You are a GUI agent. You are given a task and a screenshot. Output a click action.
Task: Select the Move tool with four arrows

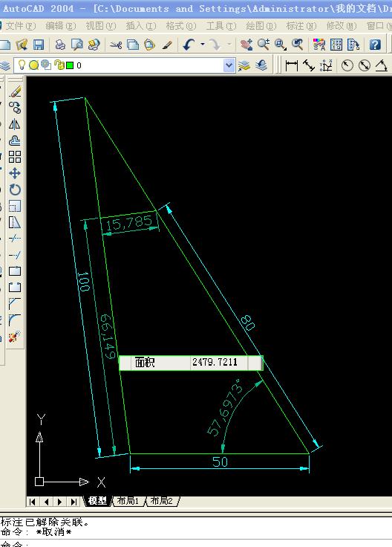(x=15, y=173)
